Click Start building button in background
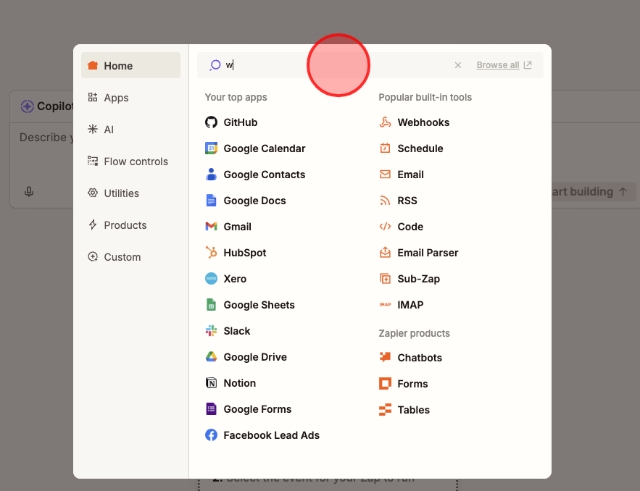 point(594,191)
